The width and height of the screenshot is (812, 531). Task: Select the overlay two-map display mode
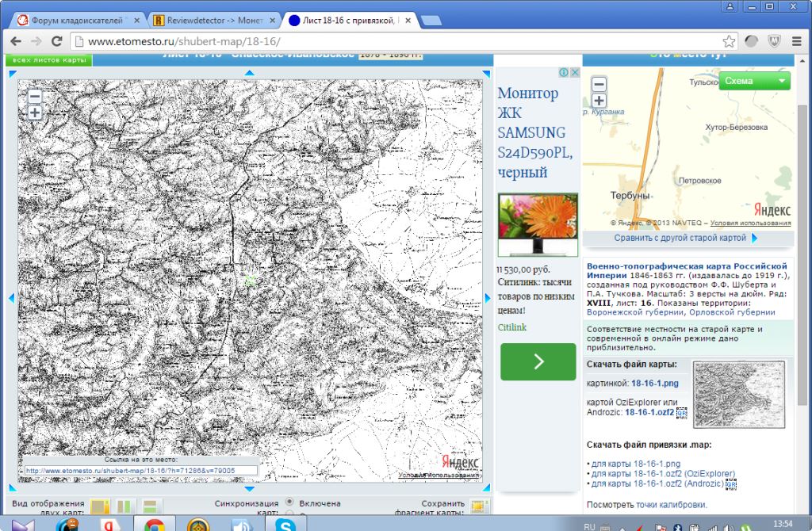tap(99, 506)
